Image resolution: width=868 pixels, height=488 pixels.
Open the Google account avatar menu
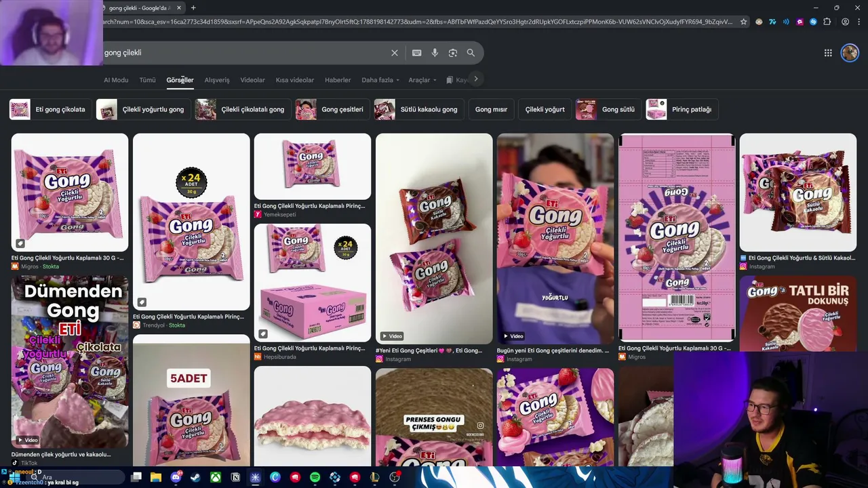[850, 53]
